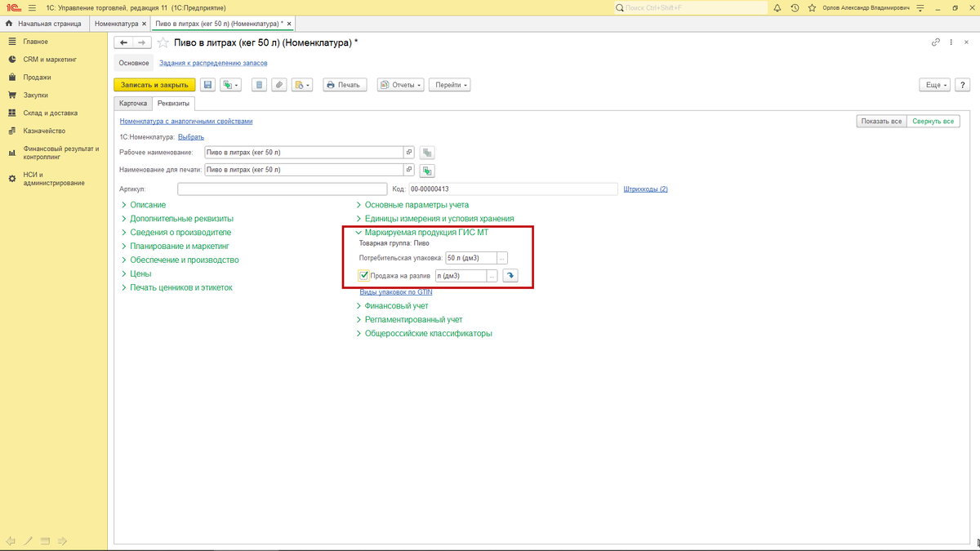
Task: Select the Реквизиты tab
Action: 174,104
